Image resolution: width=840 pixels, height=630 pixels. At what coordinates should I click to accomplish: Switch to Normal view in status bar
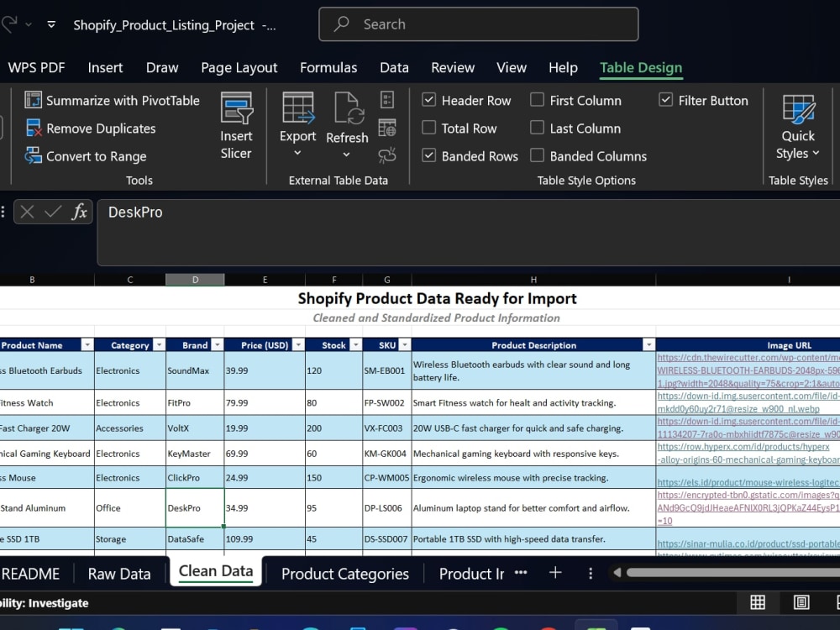[758, 602]
